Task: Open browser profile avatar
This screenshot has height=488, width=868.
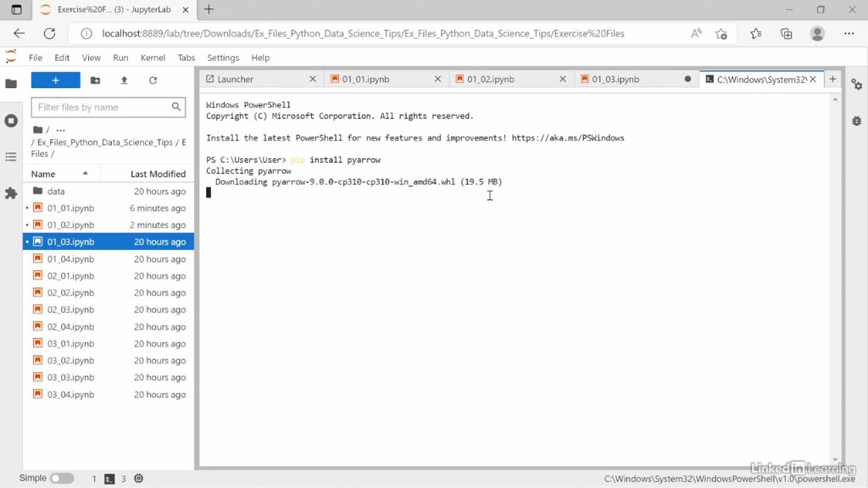Action: 817,34
